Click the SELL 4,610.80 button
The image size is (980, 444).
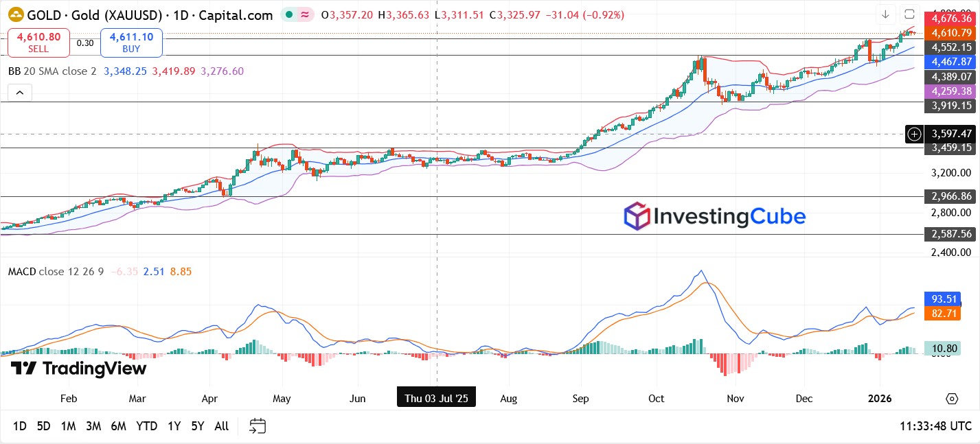pyautogui.click(x=38, y=42)
